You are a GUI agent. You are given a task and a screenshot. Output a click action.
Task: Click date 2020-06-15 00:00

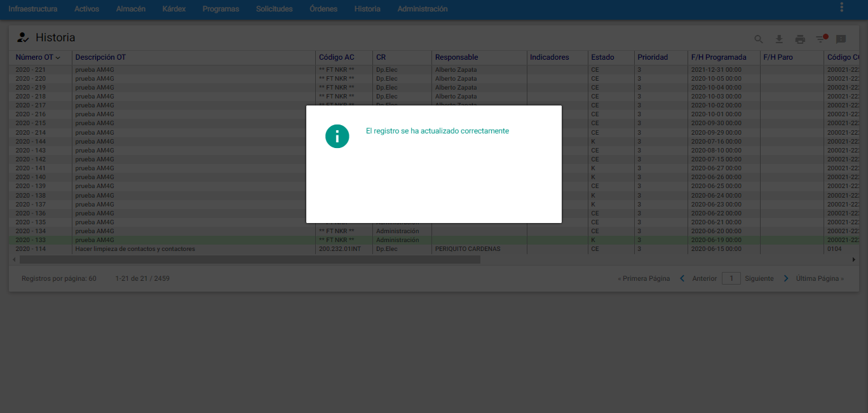(x=716, y=249)
